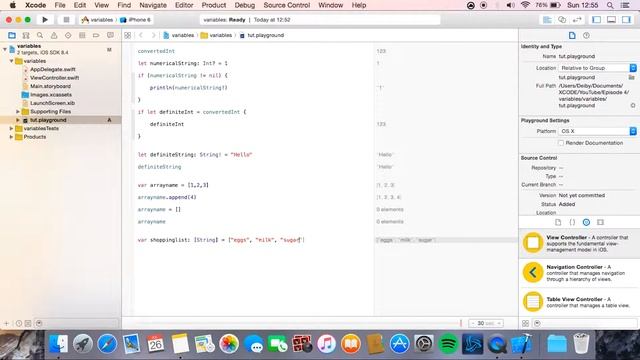This screenshot has width=640, height=360.
Task: Open the Breakpoint navigator
Action: (96, 36)
